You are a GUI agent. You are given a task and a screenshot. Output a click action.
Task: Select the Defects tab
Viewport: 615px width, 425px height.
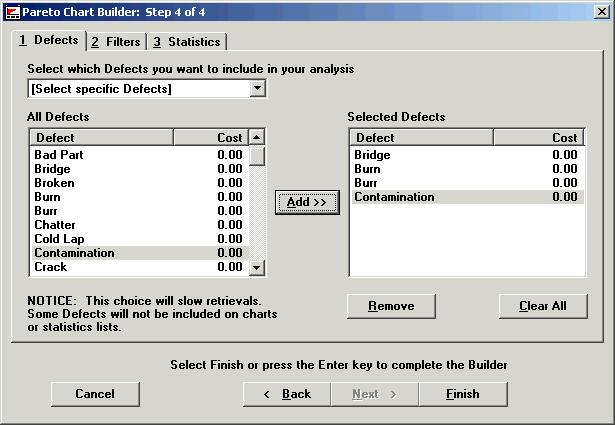[48, 40]
